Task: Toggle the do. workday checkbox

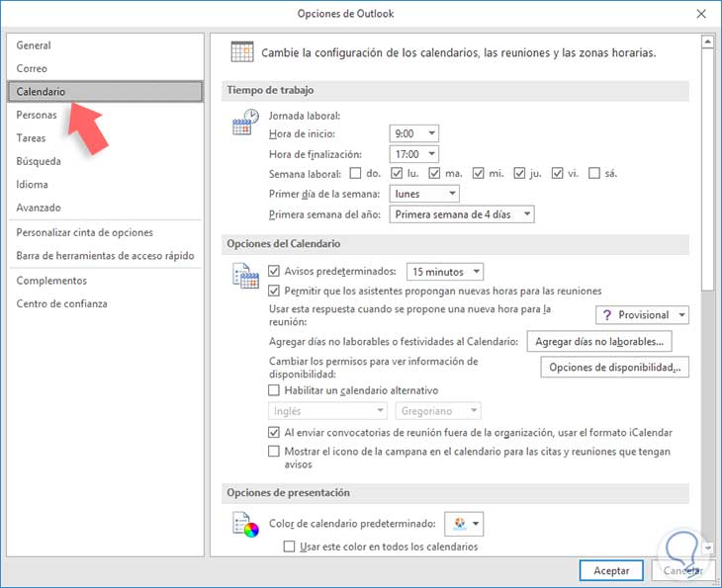Action: click(355, 173)
